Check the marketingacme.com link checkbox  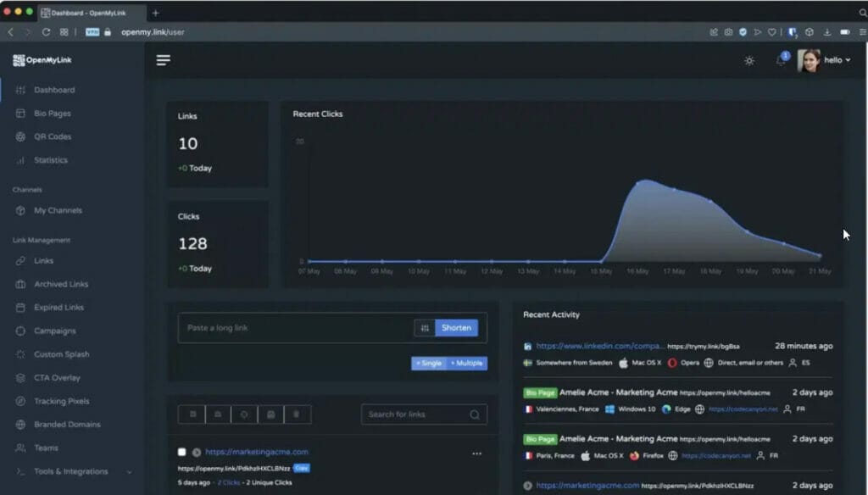point(182,452)
